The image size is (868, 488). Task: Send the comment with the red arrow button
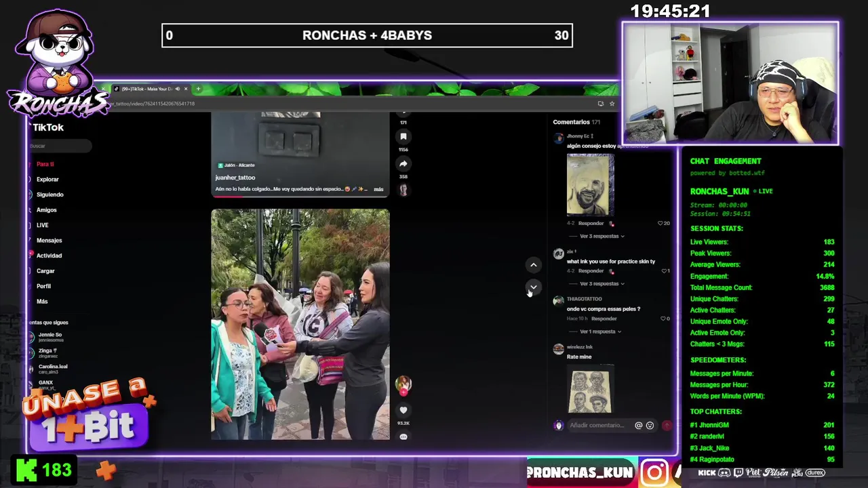pyautogui.click(x=667, y=426)
